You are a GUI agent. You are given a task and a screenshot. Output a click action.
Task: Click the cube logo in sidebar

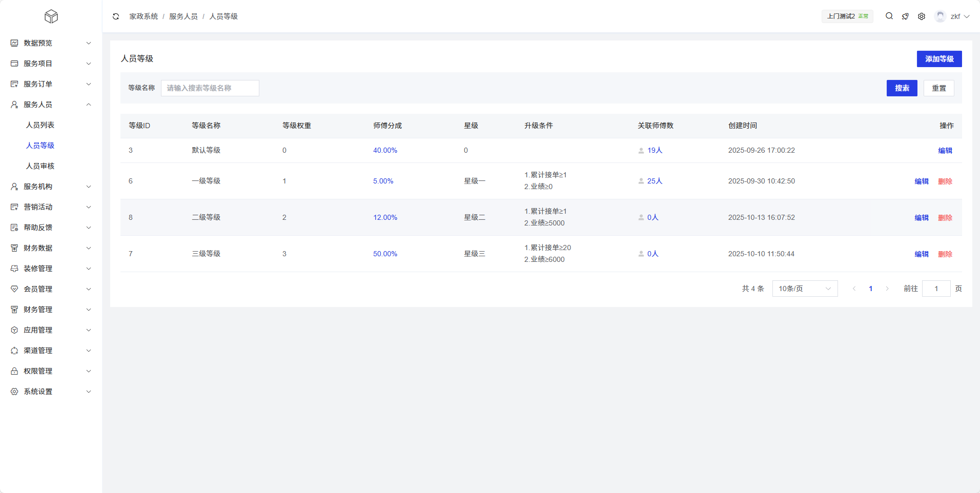[51, 17]
